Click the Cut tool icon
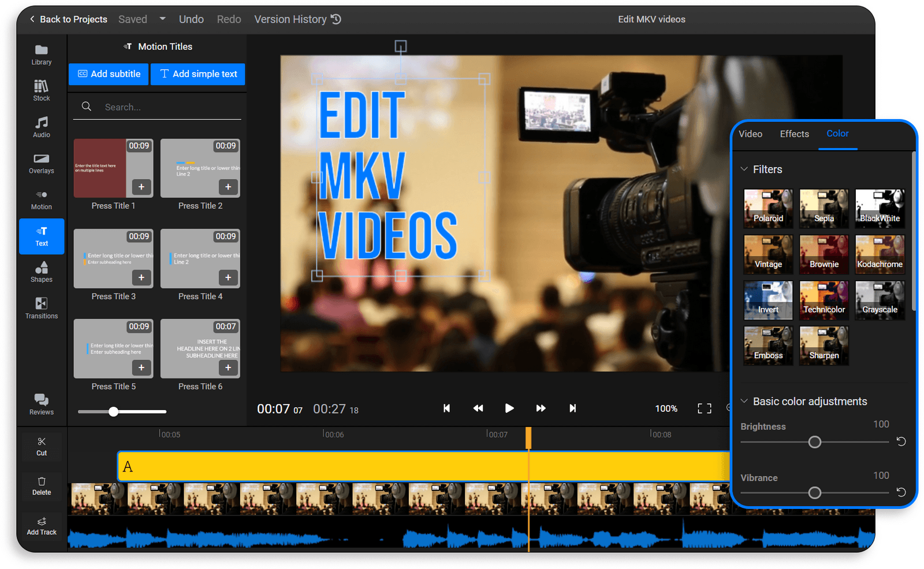 click(41, 446)
